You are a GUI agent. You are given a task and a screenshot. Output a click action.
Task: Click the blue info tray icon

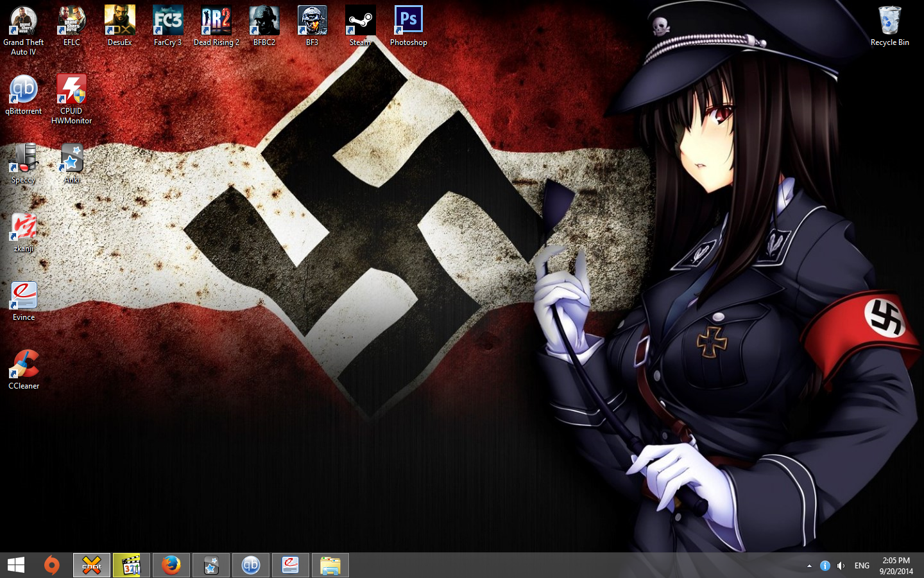[825, 566]
